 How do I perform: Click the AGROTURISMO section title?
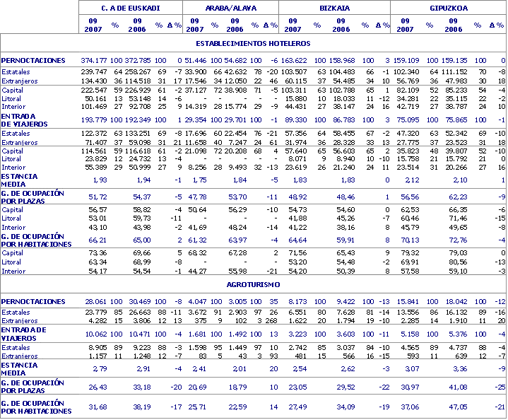[x=254, y=284]
